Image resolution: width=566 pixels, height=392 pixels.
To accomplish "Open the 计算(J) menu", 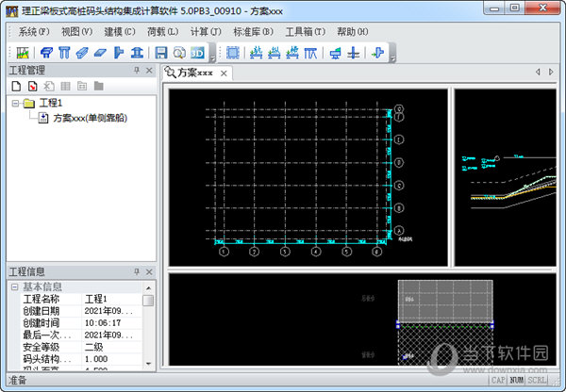I will [x=206, y=32].
